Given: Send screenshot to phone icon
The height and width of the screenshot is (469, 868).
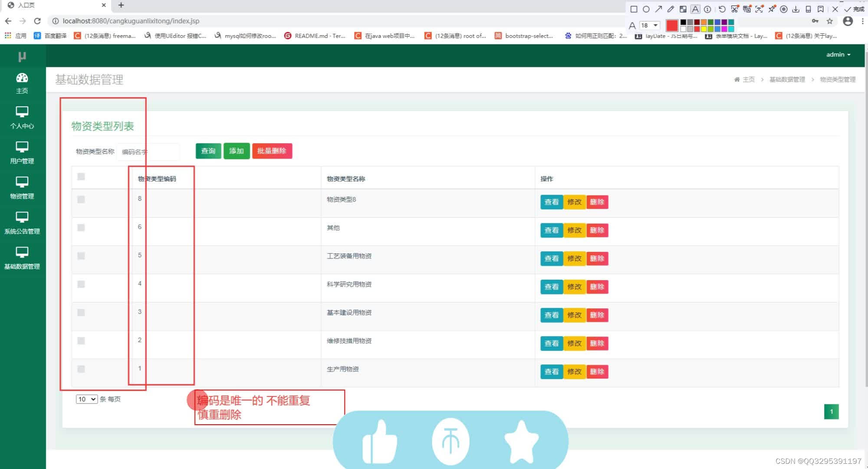Looking at the screenshot, I should [x=808, y=9].
